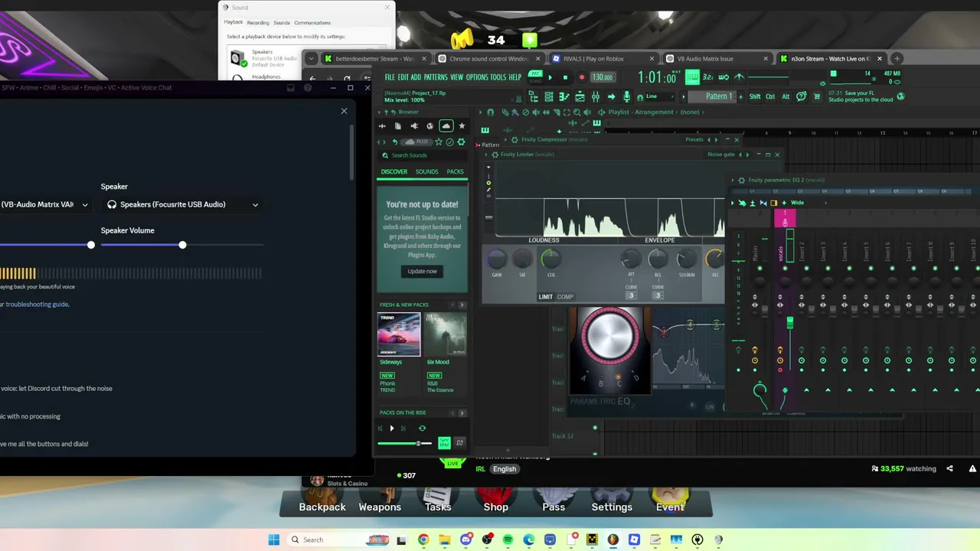Toggle the Master mixer track mute light

point(759,269)
